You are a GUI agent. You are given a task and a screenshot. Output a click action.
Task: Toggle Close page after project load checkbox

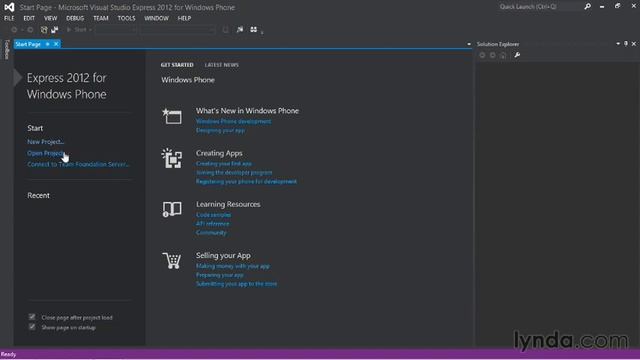tap(32, 317)
